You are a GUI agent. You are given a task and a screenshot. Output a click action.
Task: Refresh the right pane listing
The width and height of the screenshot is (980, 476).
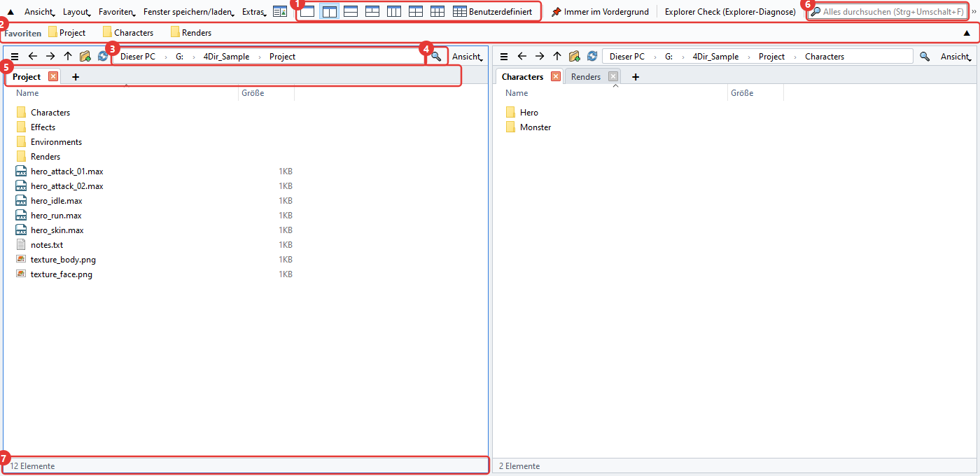592,57
